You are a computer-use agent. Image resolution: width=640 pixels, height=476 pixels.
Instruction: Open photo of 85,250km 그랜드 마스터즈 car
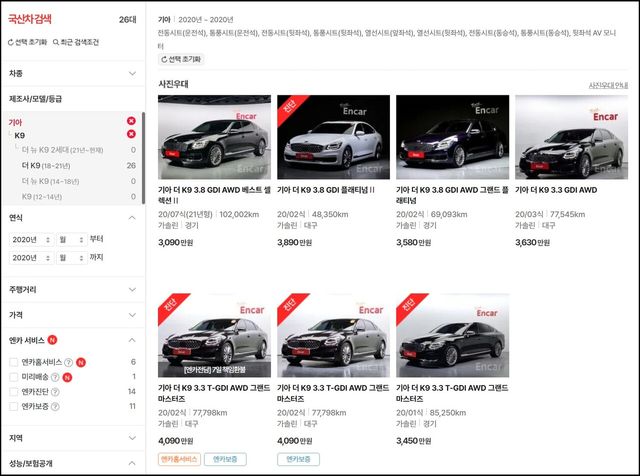[453, 335]
